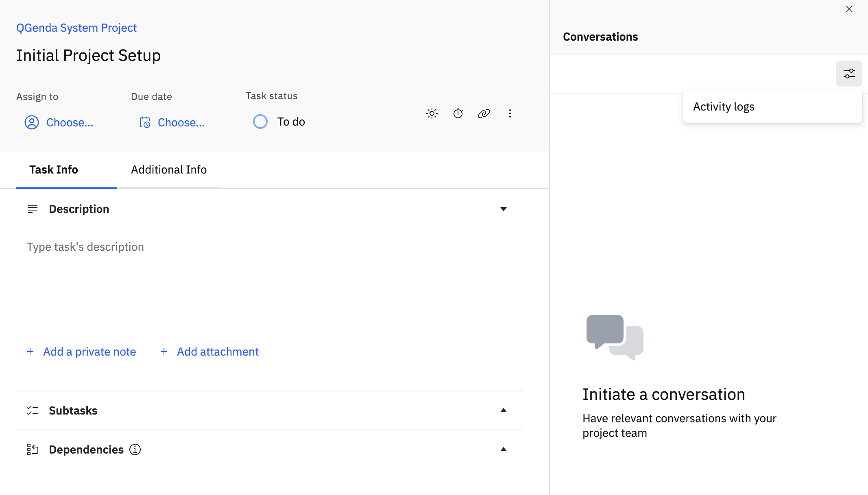
Task: Open the QGenda System Project link
Action: [x=76, y=28]
